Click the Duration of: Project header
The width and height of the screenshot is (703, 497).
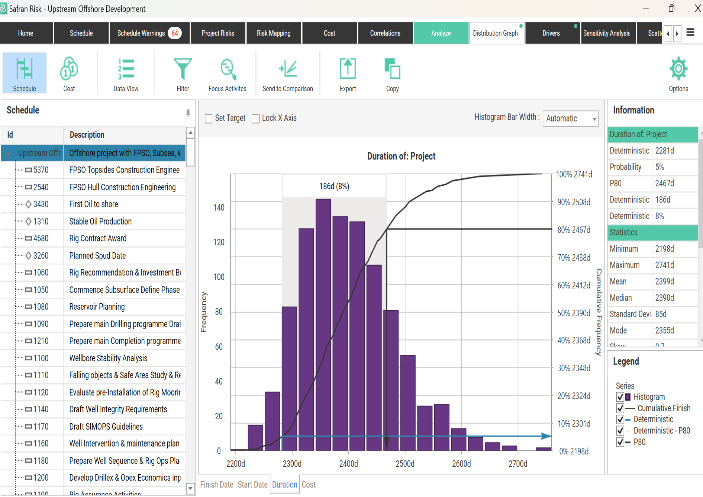[x=653, y=134]
